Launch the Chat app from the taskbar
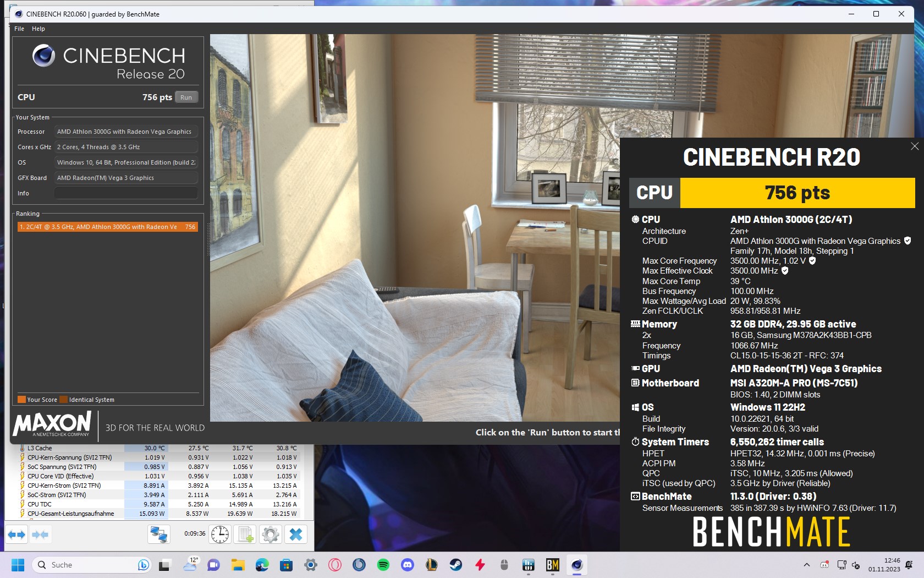 pyautogui.click(x=213, y=565)
